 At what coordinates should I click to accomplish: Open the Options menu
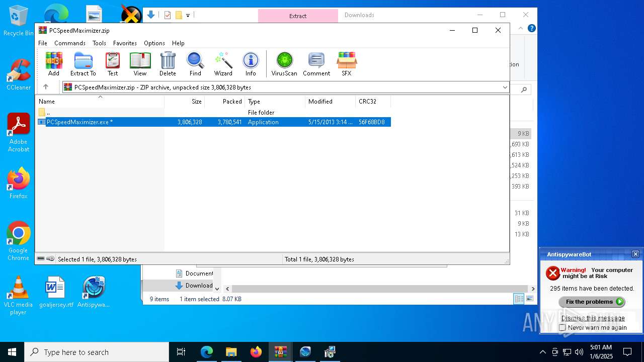(x=154, y=43)
